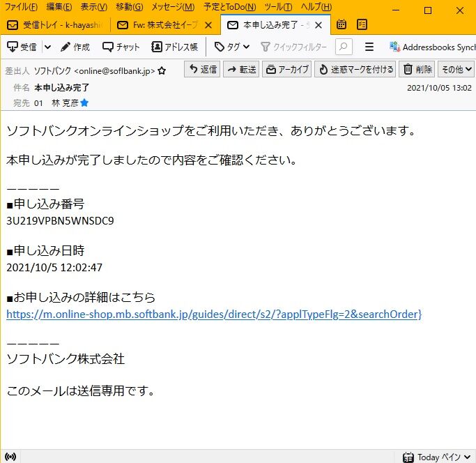Click the timestamp 2021/10/5 12:02:47
This screenshot has height=463, width=476.
(x=54, y=267)
